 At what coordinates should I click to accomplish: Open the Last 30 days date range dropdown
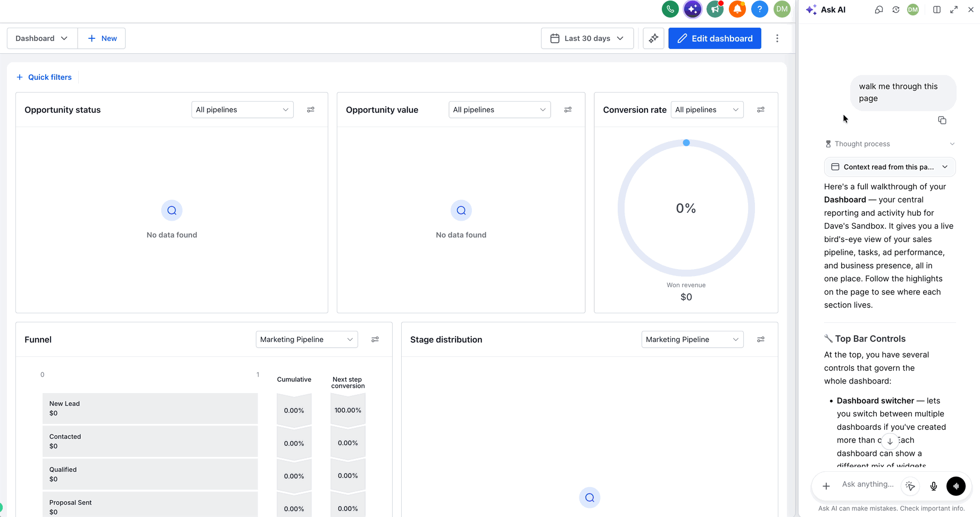pos(587,38)
